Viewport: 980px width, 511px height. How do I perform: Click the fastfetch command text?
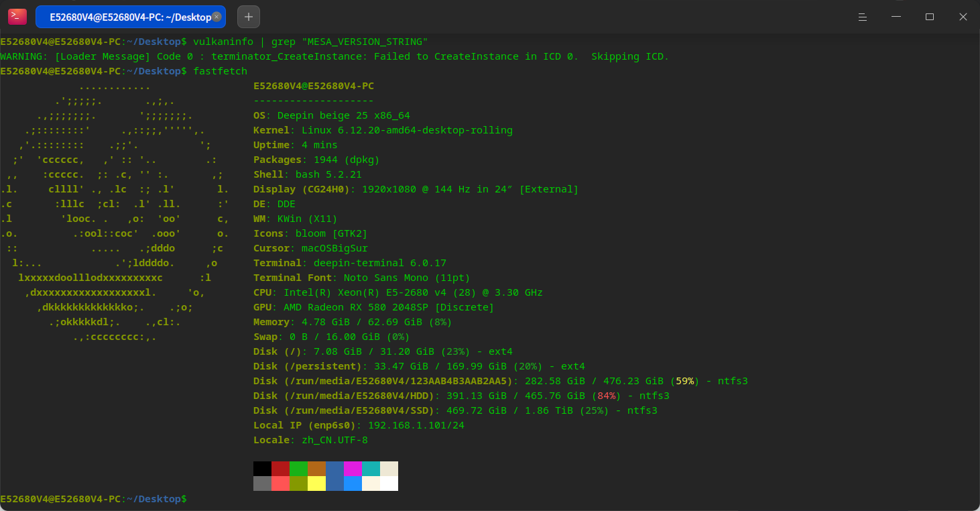[220, 71]
